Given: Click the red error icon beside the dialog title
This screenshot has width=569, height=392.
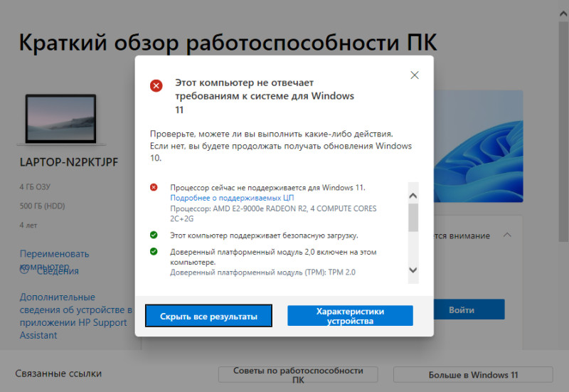Looking at the screenshot, I should [156, 86].
